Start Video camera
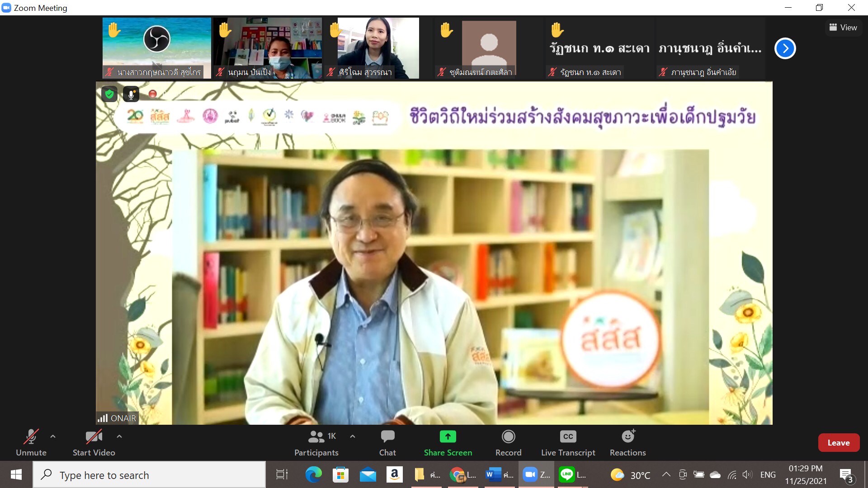 pos(94,442)
